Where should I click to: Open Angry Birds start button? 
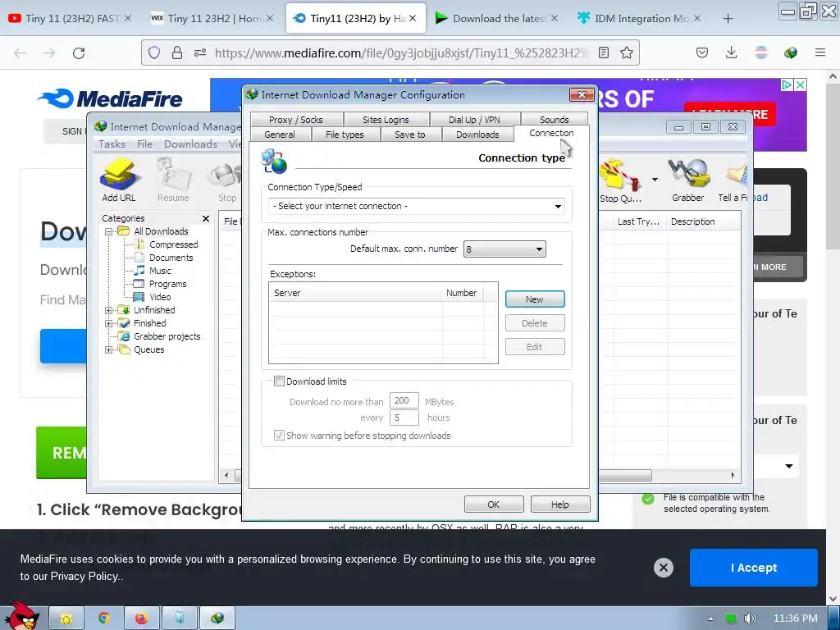pyautogui.click(x=21, y=616)
